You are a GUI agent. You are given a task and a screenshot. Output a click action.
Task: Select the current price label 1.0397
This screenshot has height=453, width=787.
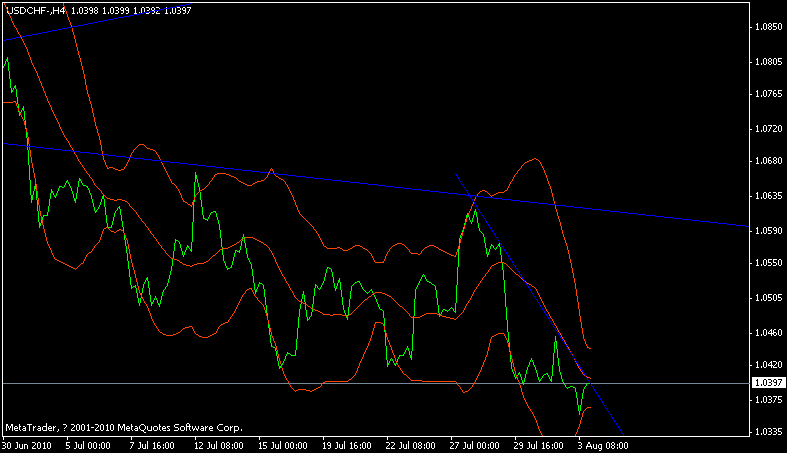(x=768, y=383)
